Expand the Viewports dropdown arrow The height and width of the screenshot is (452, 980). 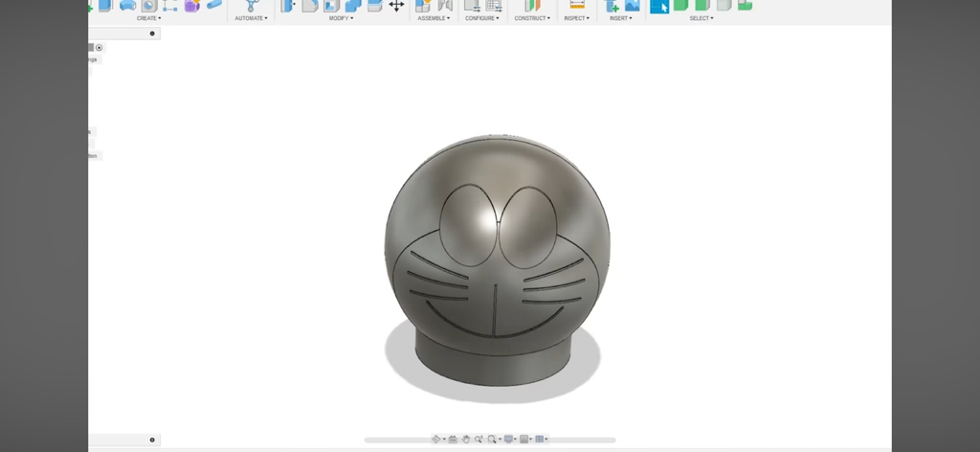tap(546, 440)
